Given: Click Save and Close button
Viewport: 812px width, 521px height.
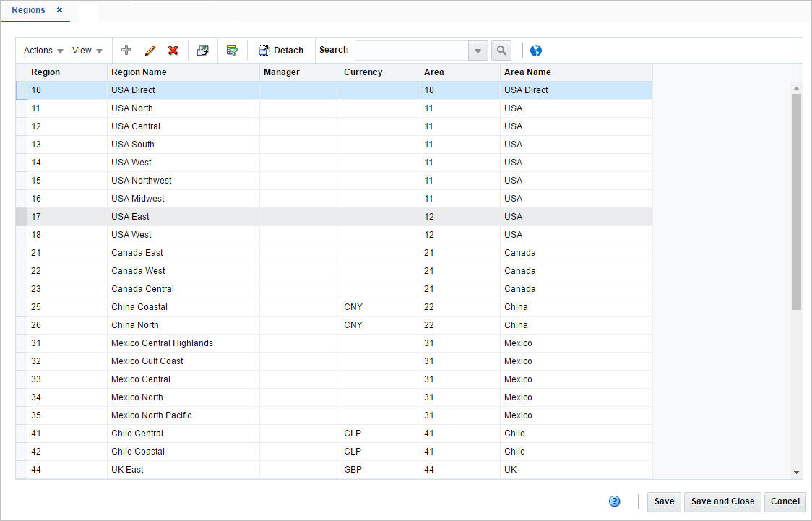Looking at the screenshot, I should pyautogui.click(x=722, y=501).
